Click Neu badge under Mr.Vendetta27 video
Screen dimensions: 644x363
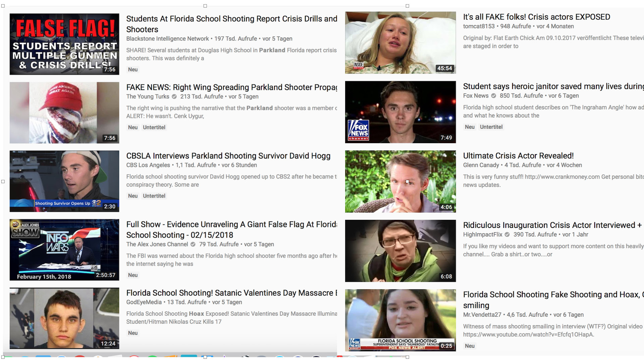pos(470,346)
